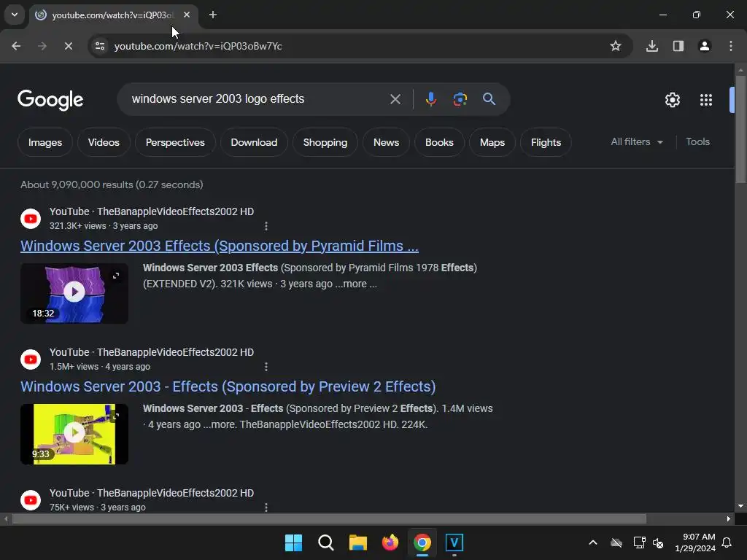Stop loading the page
747x560 pixels.
point(68,46)
